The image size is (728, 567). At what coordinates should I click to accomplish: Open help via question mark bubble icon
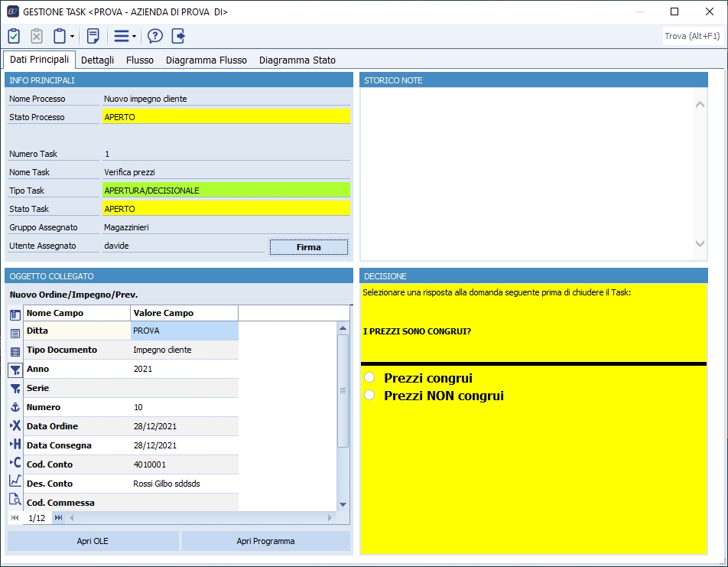pyautogui.click(x=155, y=36)
